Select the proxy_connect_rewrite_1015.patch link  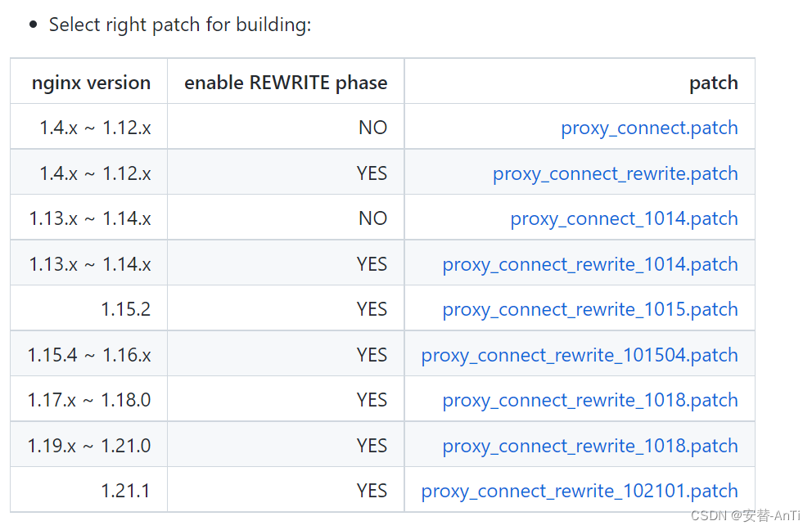[x=590, y=309]
